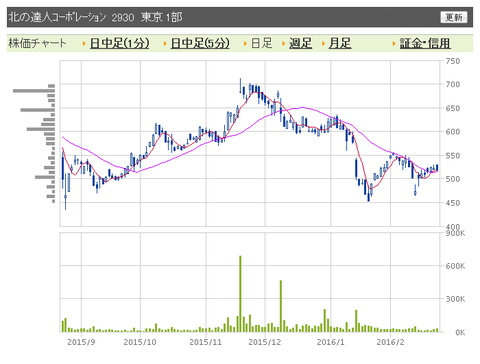Click orange arrow before 日中足(5分)
Image resolution: width=480 pixels, height=364 pixels.
[165, 44]
